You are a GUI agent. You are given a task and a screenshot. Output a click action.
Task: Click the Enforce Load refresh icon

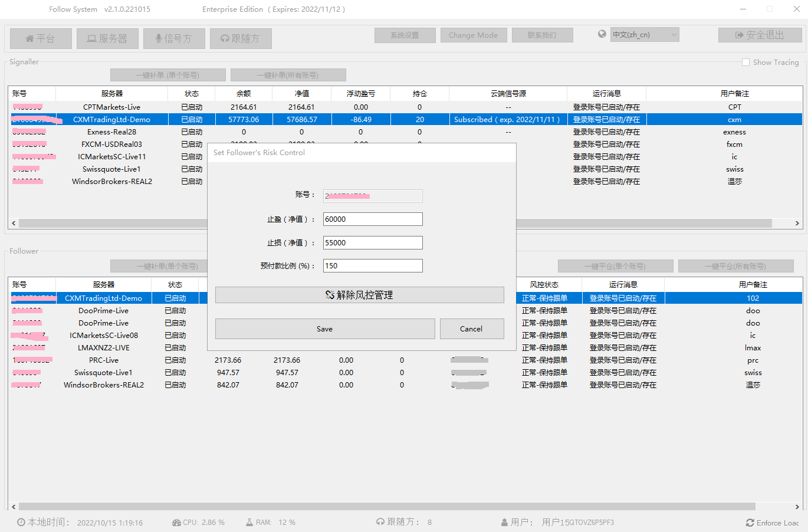750,523
